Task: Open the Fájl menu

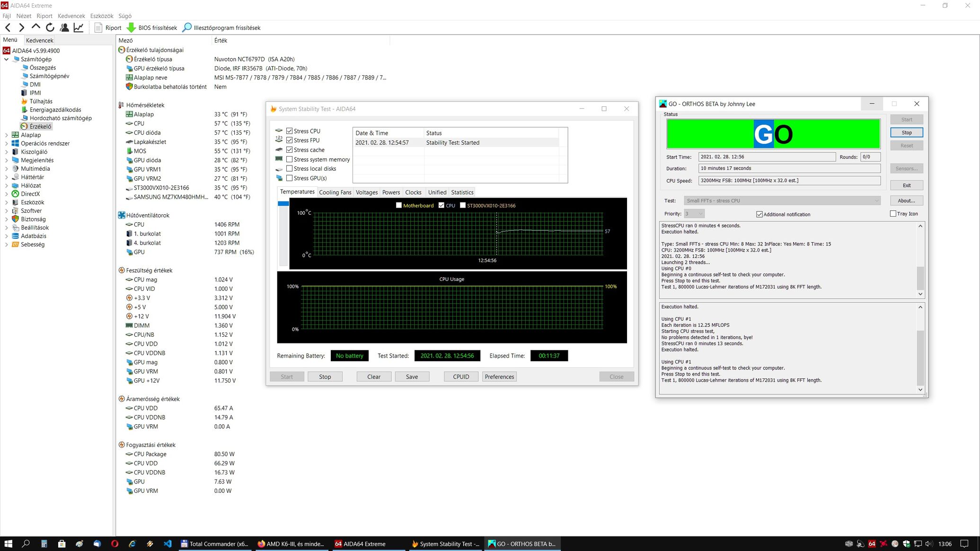Action: [x=7, y=16]
